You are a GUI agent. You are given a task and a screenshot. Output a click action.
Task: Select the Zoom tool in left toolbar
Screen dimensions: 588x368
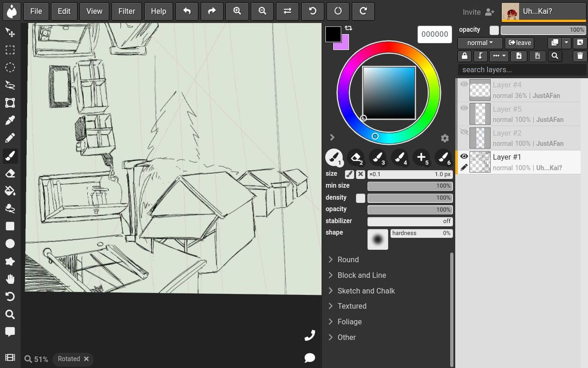[x=10, y=315]
